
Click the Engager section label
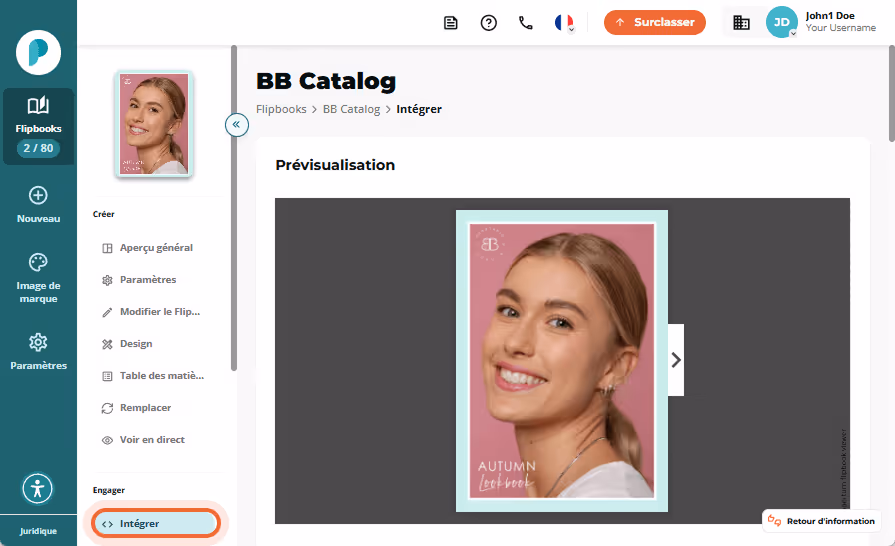[108, 490]
